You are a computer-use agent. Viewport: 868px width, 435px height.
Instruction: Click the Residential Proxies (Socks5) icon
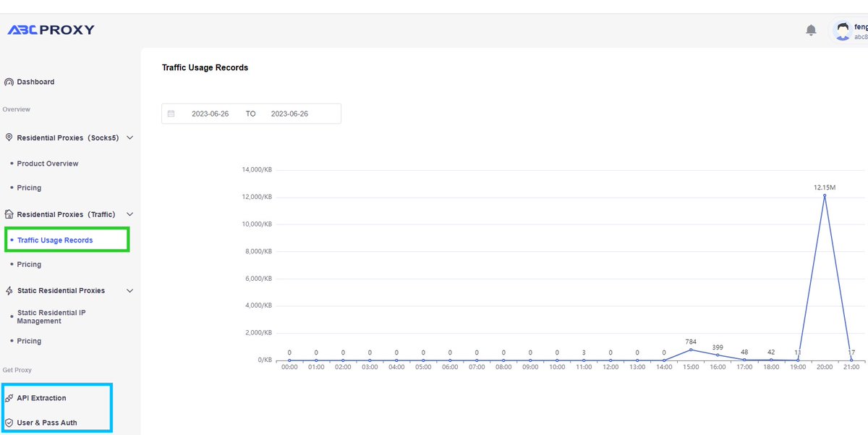tap(8, 138)
